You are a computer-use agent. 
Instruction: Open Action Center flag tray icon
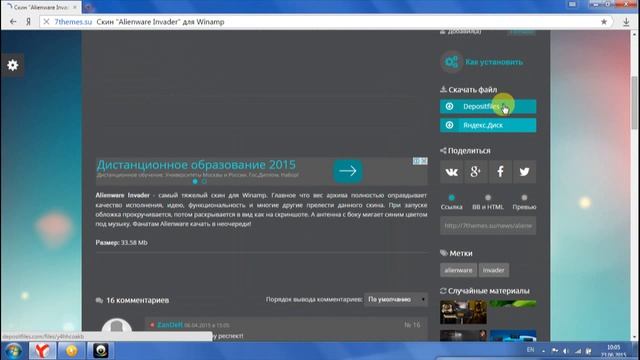click(555, 351)
